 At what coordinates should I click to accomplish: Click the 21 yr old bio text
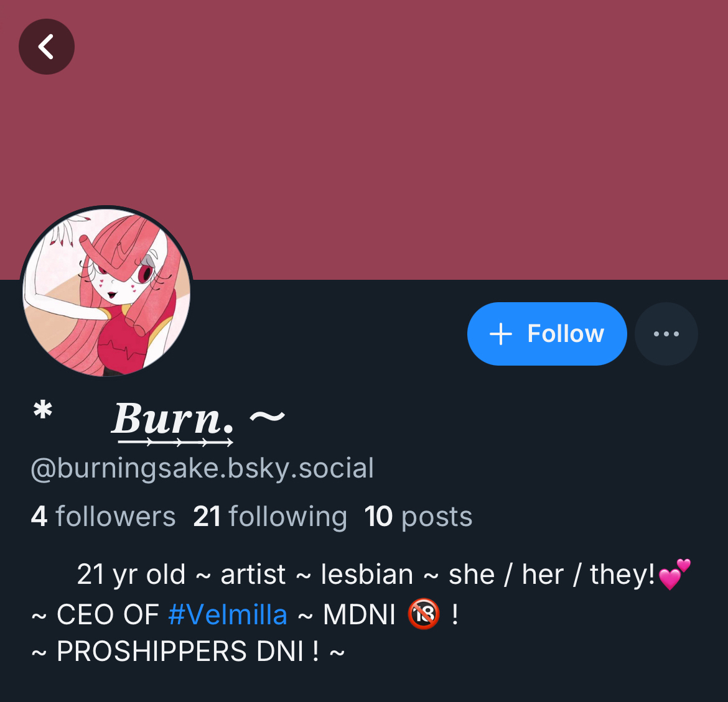tap(131, 575)
